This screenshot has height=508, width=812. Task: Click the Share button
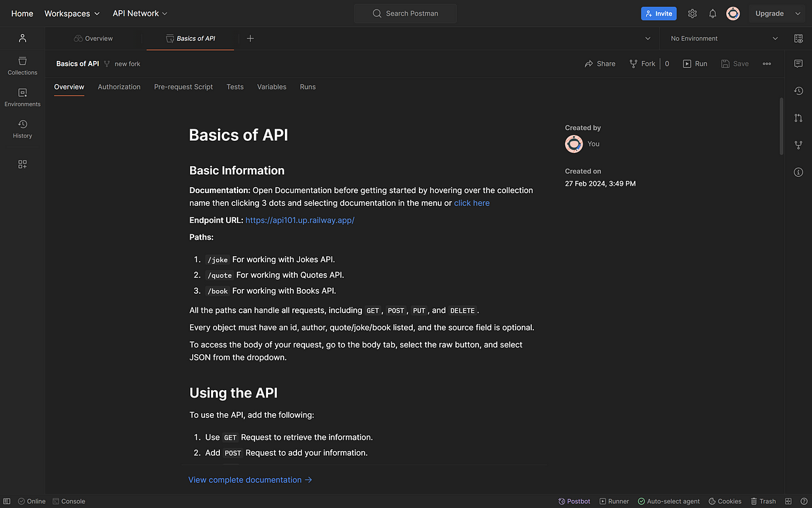point(600,64)
